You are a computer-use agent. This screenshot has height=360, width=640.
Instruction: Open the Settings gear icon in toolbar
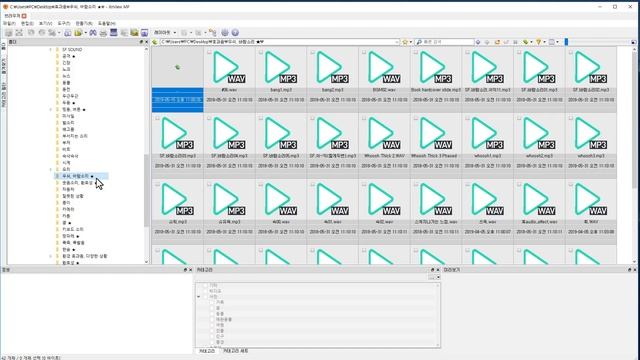click(x=225, y=33)
